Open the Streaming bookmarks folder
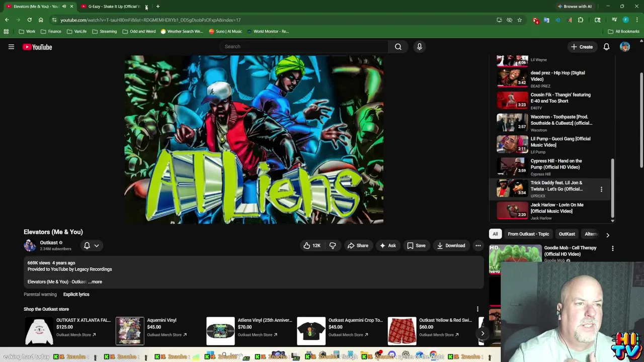Image resolution: width=644 pixels, height=362 pixels. [104, 31]
